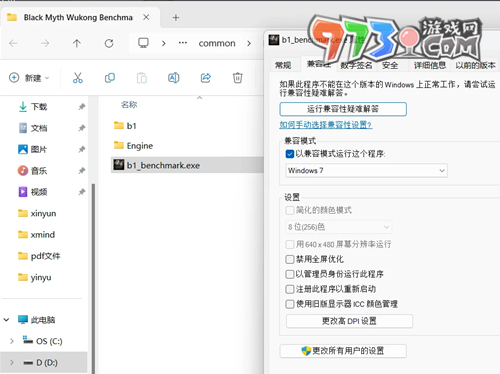Click the Rename icon in toolbar
Viewport: 500px width, 374px height.
[173, 78]
